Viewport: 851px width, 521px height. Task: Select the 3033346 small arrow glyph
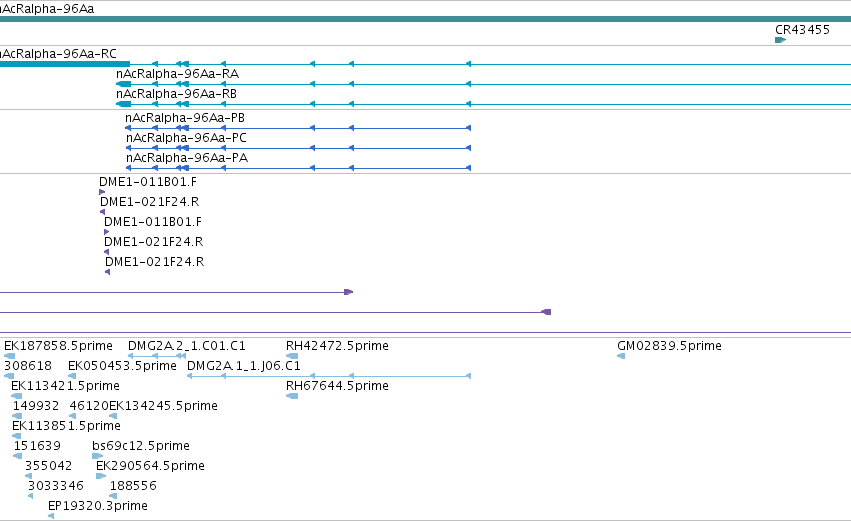tap(30, 496)
